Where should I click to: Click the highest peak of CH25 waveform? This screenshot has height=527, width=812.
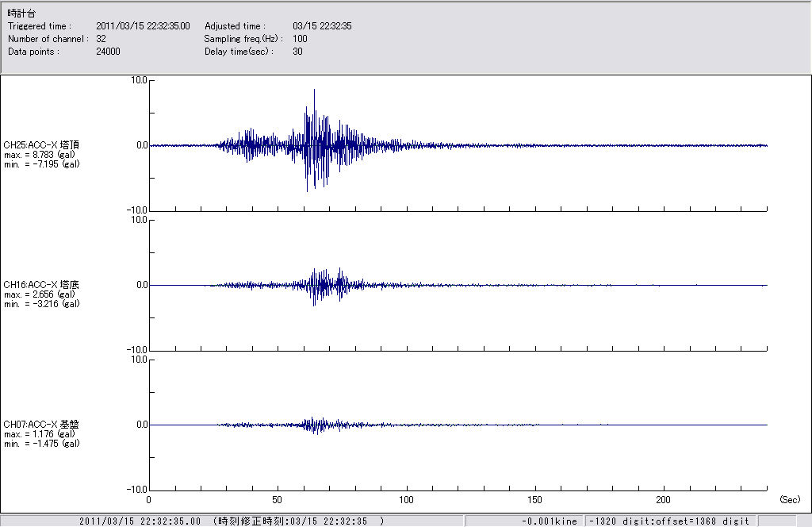coord(315,90)
